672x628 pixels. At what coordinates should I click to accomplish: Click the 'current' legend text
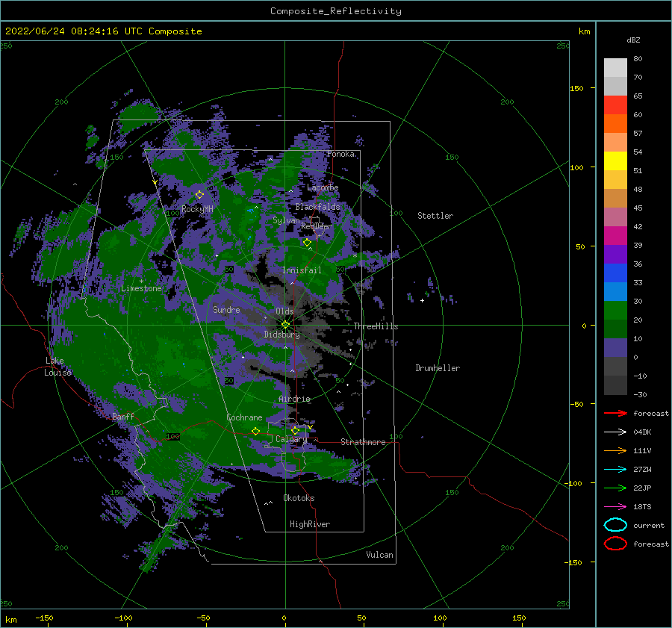[x=649, y=525]
